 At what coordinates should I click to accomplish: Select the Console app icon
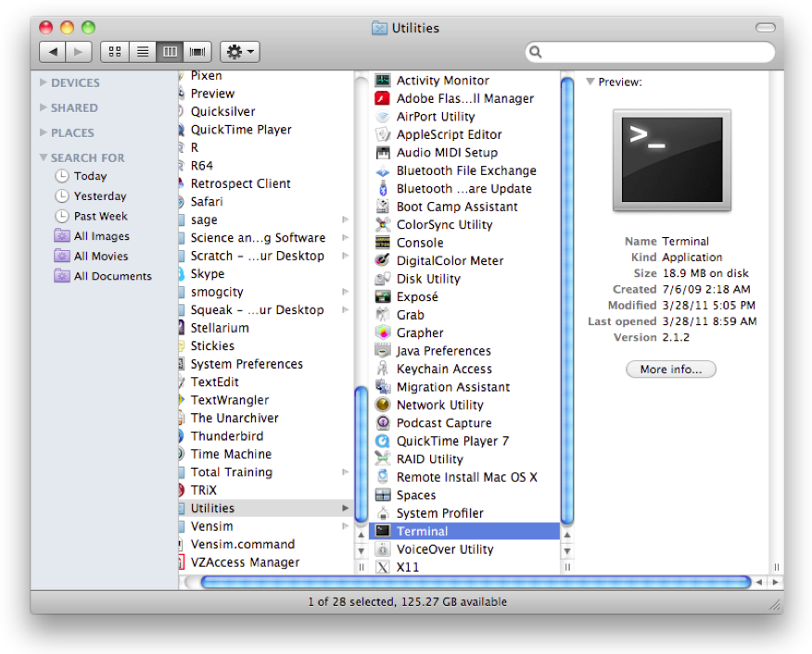pos(383,243)
